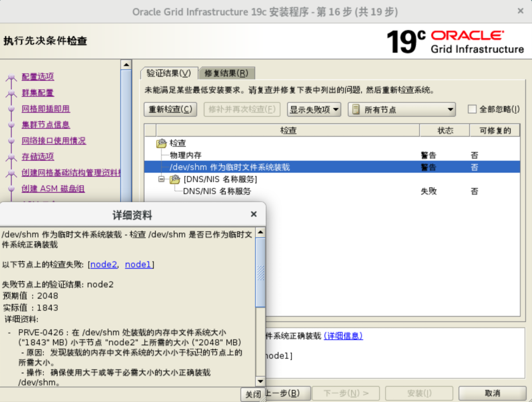This screenshot has height=402, width=532.
Task: Select the 物理内存 check row
Action: click(186, 155)
